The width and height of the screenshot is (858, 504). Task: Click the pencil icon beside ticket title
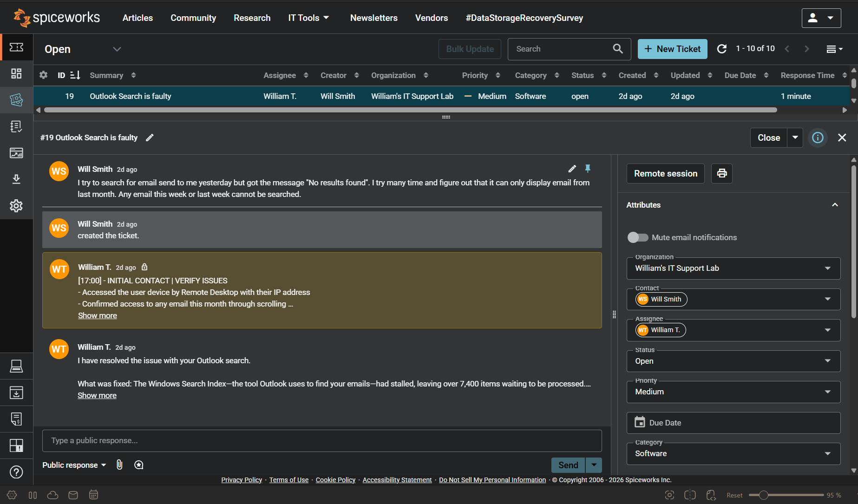[150, 137]
